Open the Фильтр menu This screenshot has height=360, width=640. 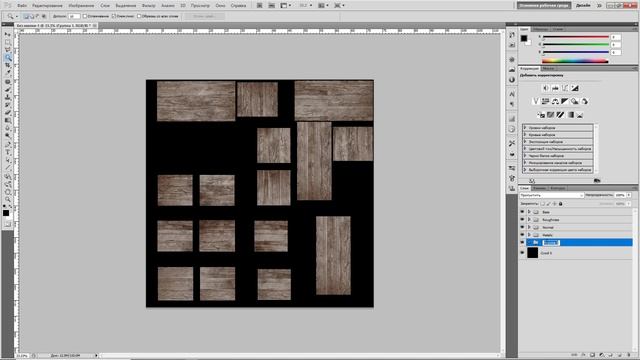click(149, 6)
